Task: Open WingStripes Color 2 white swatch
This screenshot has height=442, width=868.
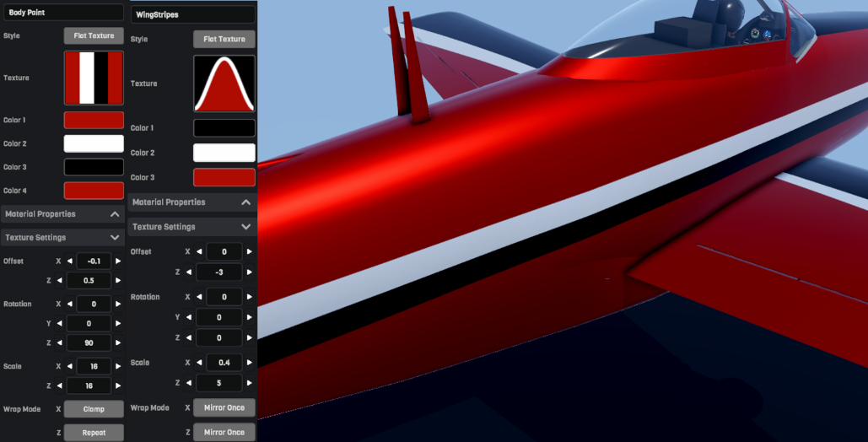Action: click(x=224, y=153)
